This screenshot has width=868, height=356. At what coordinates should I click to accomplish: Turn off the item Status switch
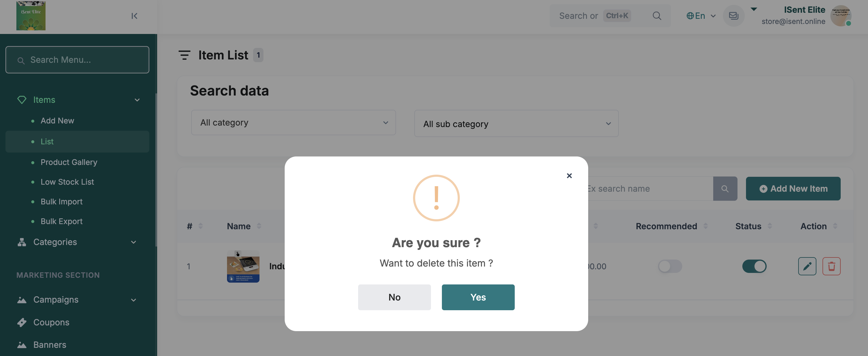click(754, 266)
